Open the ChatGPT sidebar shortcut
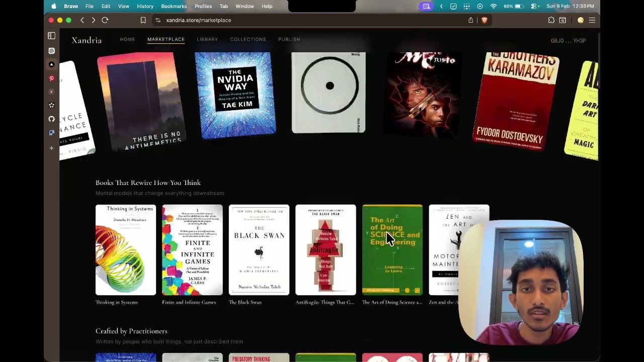644x362 pixels. 51,51
